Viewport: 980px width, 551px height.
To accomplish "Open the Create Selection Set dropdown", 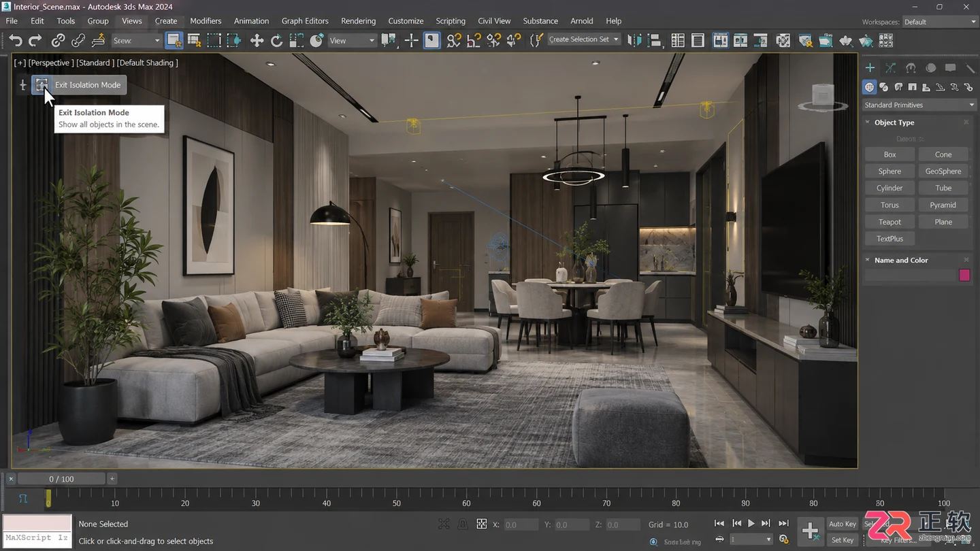I will point(584,39).
